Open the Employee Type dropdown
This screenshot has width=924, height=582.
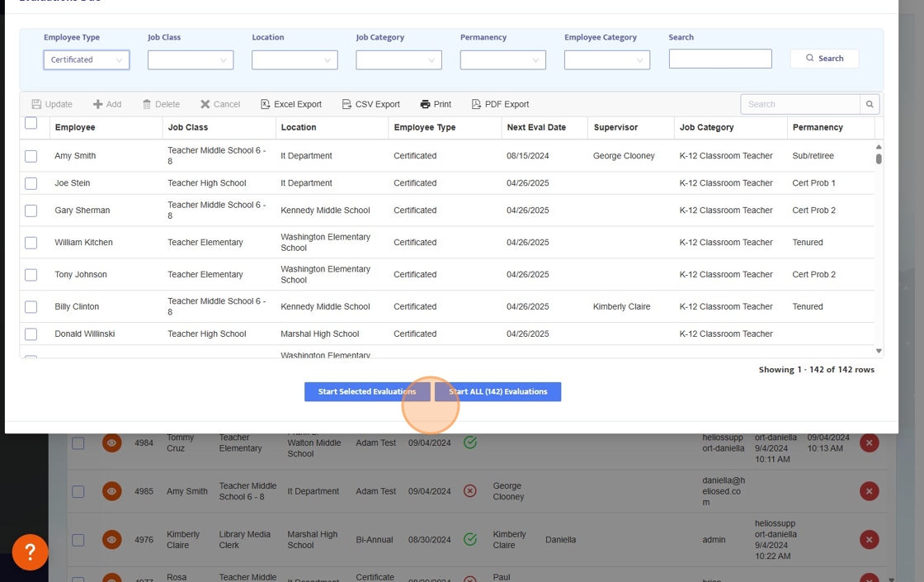click(x=87, y=59)
